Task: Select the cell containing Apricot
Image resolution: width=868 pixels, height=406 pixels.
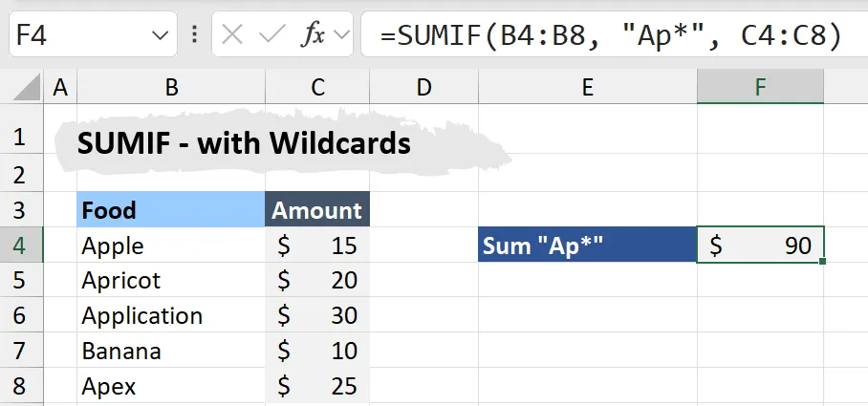Action: [x=171, y=281]
